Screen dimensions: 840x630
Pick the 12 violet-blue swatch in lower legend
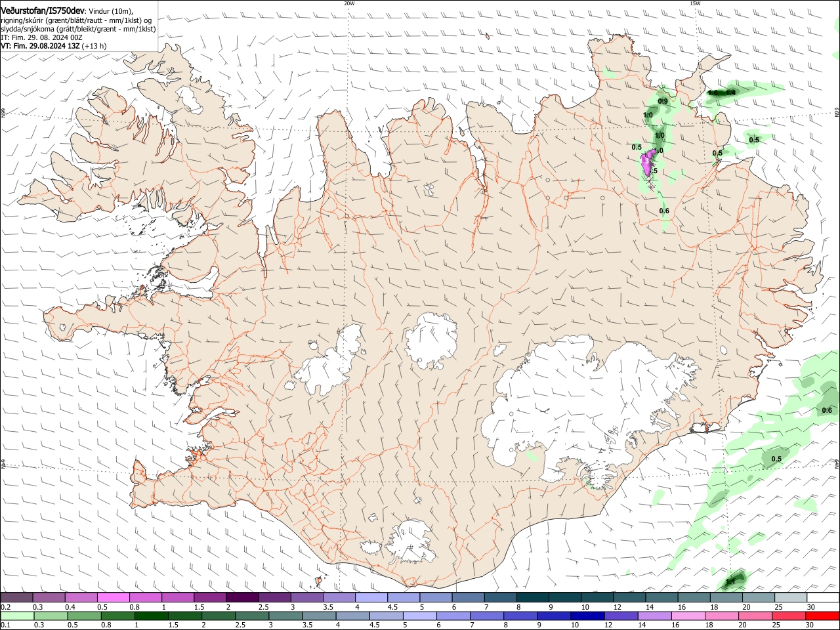click(x=620, y=616)
